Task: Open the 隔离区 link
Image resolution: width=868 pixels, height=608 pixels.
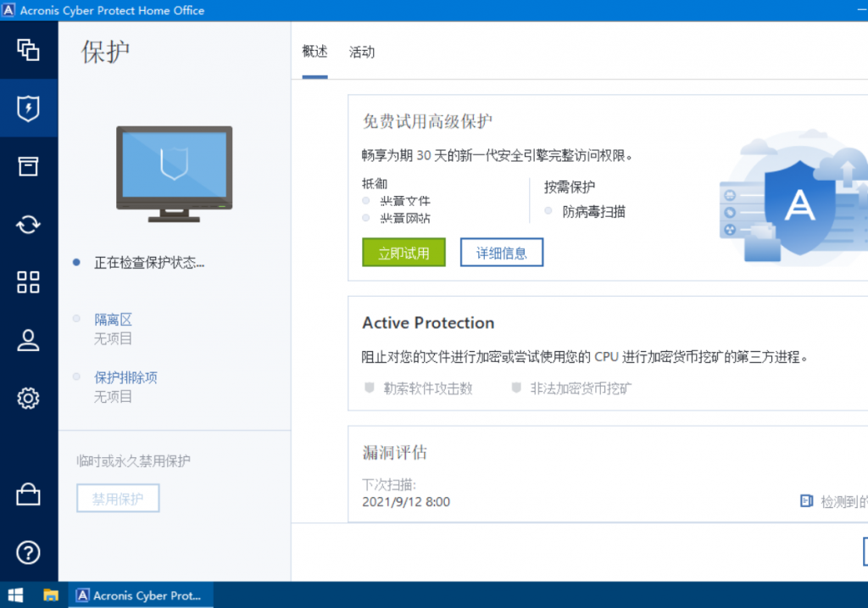Action: pos(113,320)
